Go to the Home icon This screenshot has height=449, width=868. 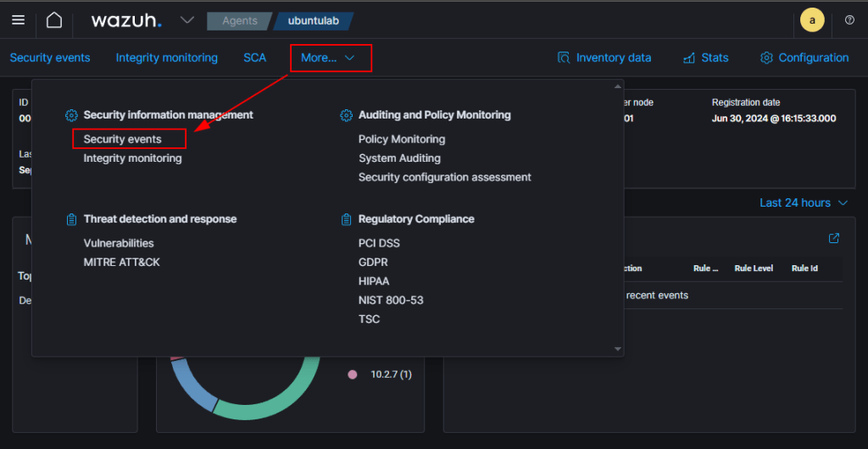click(53, 20)
